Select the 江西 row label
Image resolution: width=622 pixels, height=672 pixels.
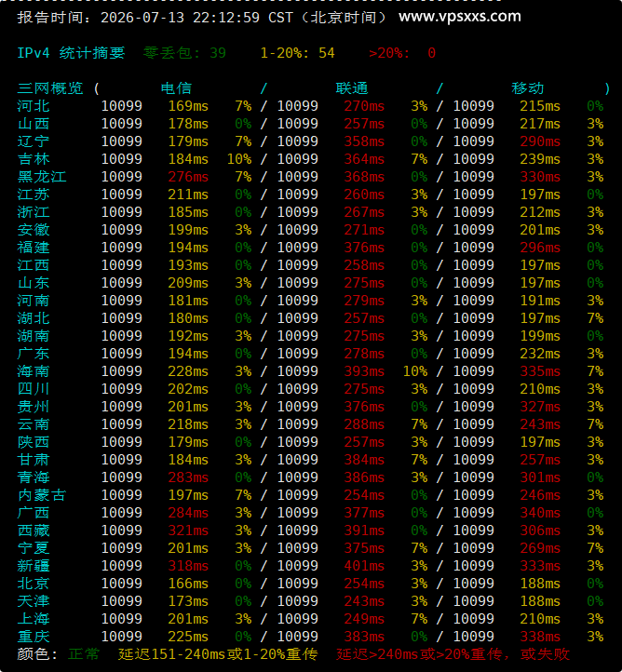click(34, 265)
